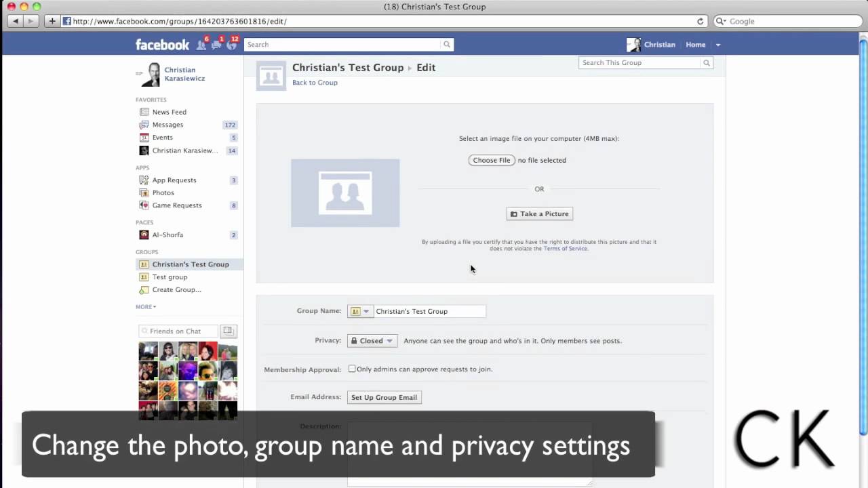The width and height of the screenshot is (868, 488).
Task: Click profile avatar in top bar
Action: [x=634, y=45]
